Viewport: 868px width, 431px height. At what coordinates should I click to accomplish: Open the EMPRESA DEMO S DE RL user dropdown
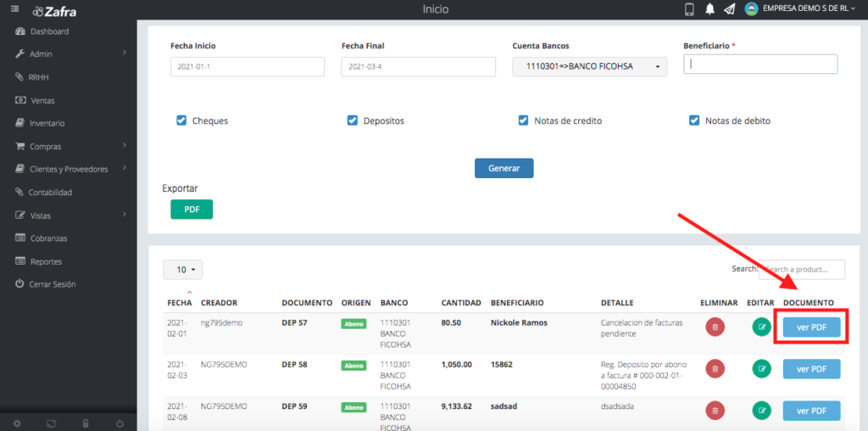(x=809, y=8)
